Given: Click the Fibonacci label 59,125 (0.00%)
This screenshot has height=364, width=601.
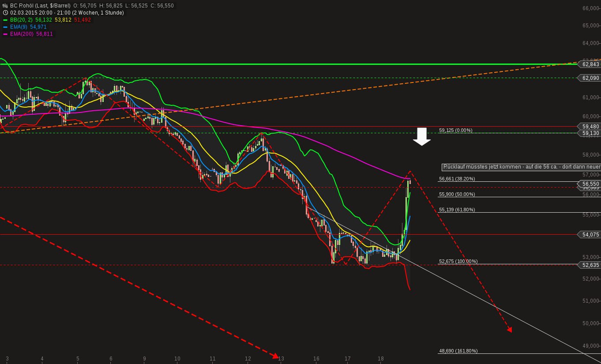Looking at the screenshot, I should (456, 130).
